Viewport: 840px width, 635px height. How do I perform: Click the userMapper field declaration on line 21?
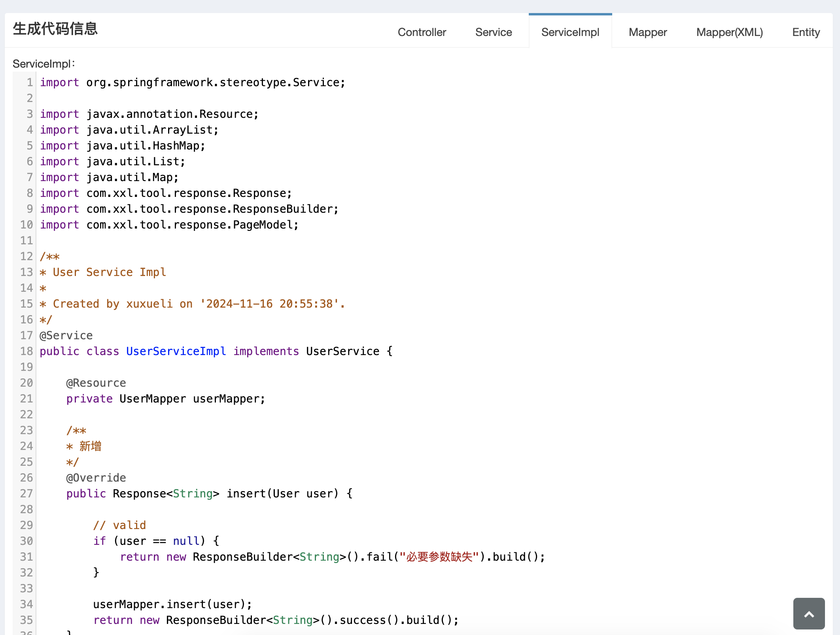pos(166,399)
